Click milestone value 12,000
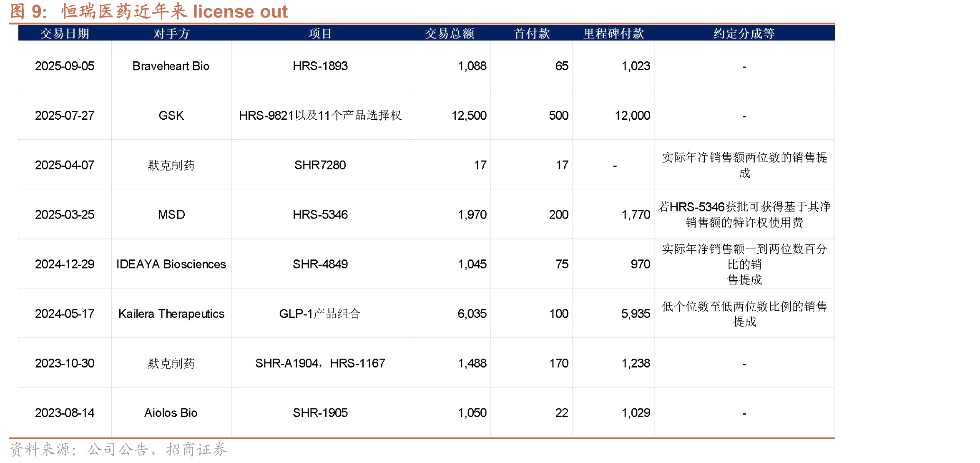This screenshot has width=980, height=463. [x=632, y=116]
